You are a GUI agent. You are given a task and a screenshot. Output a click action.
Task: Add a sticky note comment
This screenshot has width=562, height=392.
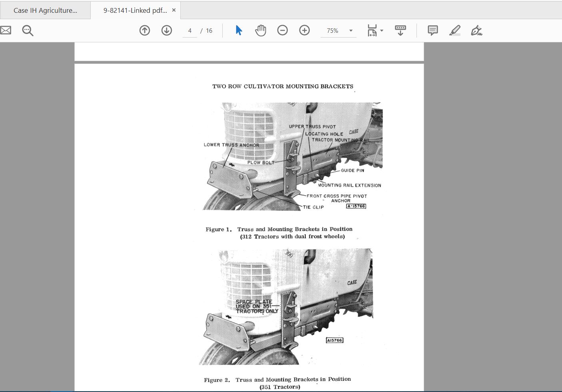pyautogui.click(x=432, y=30)
